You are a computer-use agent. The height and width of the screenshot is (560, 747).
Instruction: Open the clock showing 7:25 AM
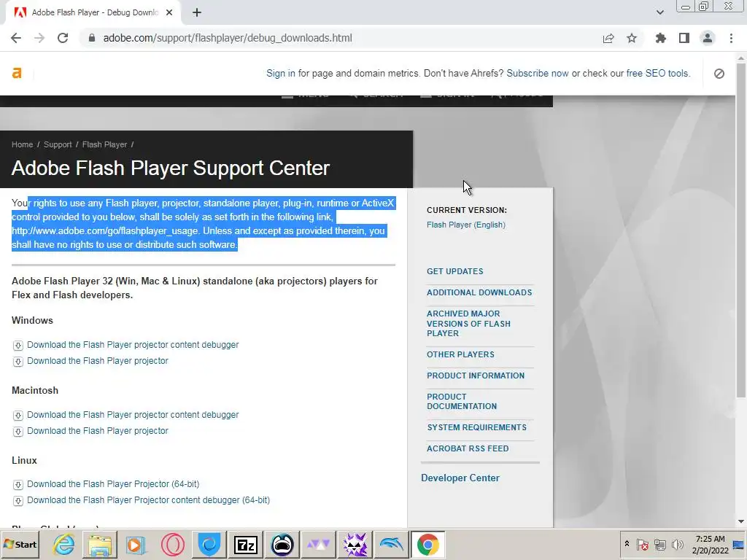pyautogui.click(x=710, y=544)
